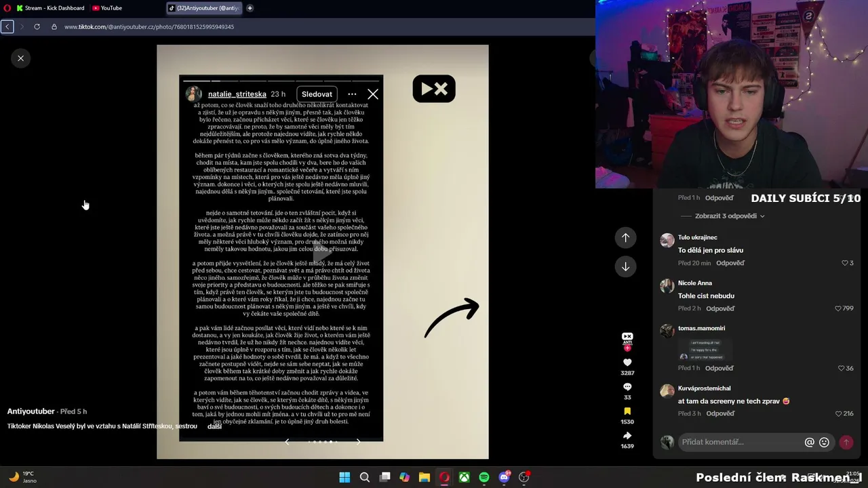Screen dimensions: 868x488
Task: Switch to Stream - Kick Dashboard tab
Action: click(x=50, y=8)
